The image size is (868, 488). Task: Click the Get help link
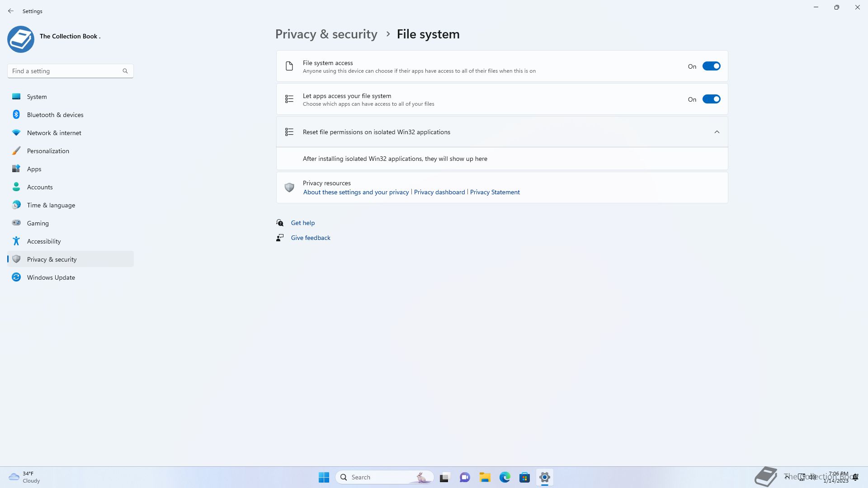tap(303, 223)
